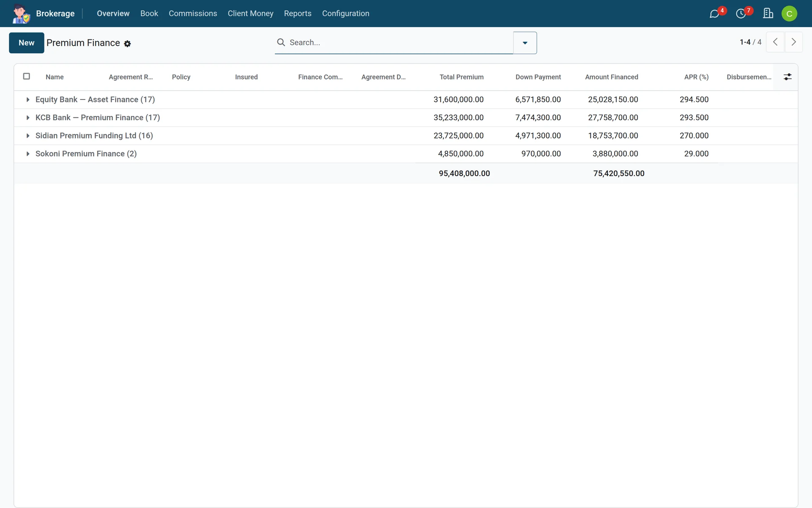The image size is (812, 508).
Task: Click the 95,408,000.00 grand total
Action: [x=464, y=173]
